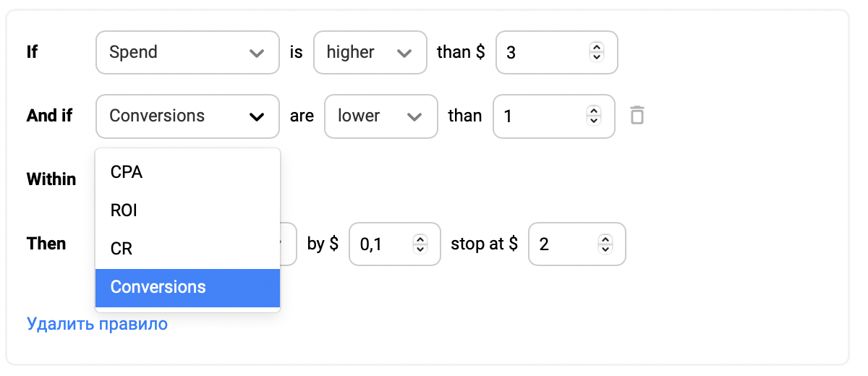Open the Spend metric dropdown
868x376 pixels.
pos(187,52)
